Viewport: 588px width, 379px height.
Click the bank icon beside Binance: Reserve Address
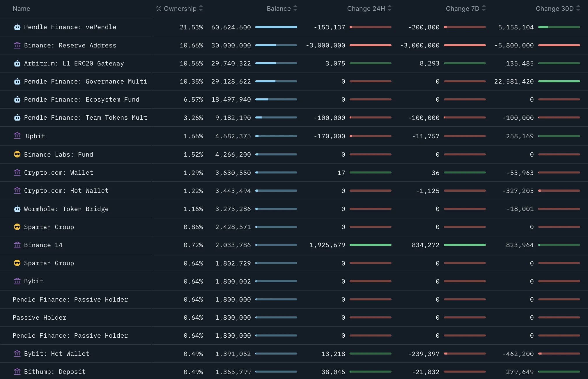pyautogui.click(x=17, y=45)
